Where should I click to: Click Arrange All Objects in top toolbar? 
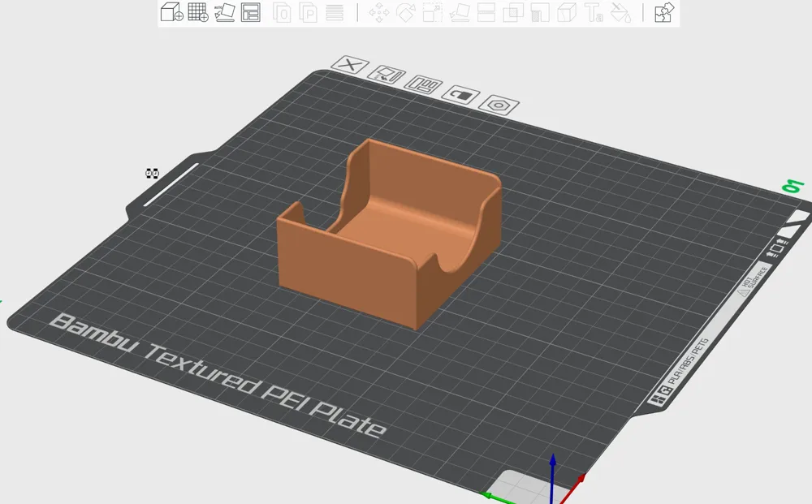pos(251,12)
